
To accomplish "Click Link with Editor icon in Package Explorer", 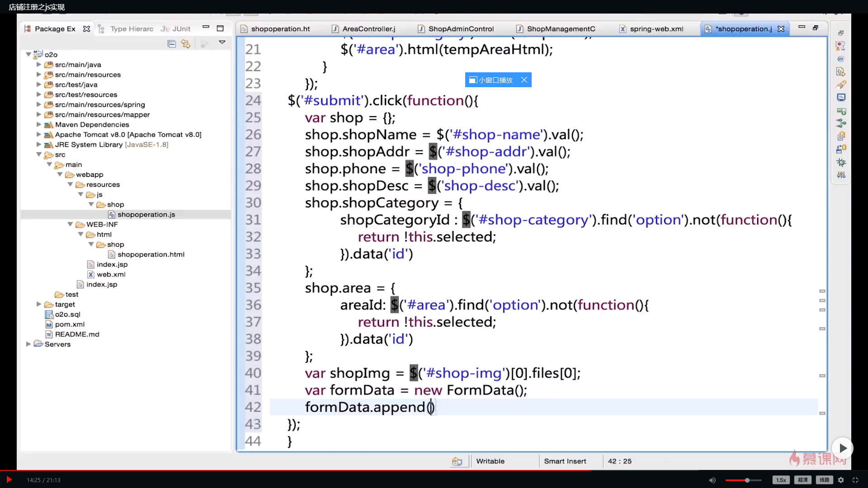I will [x=185, y=44].
